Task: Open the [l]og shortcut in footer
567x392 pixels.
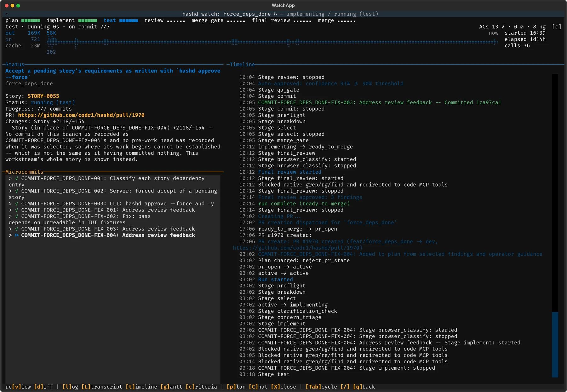Action: (x=70, y=387)
